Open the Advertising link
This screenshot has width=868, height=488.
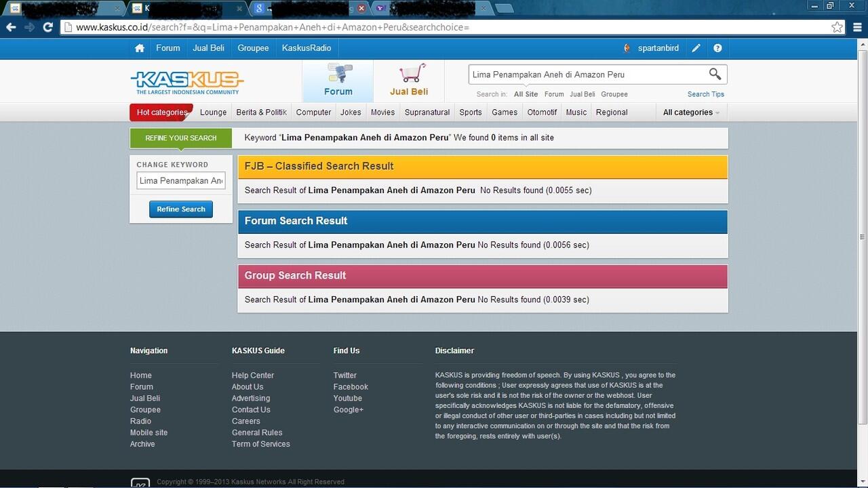tap(251, 399)
